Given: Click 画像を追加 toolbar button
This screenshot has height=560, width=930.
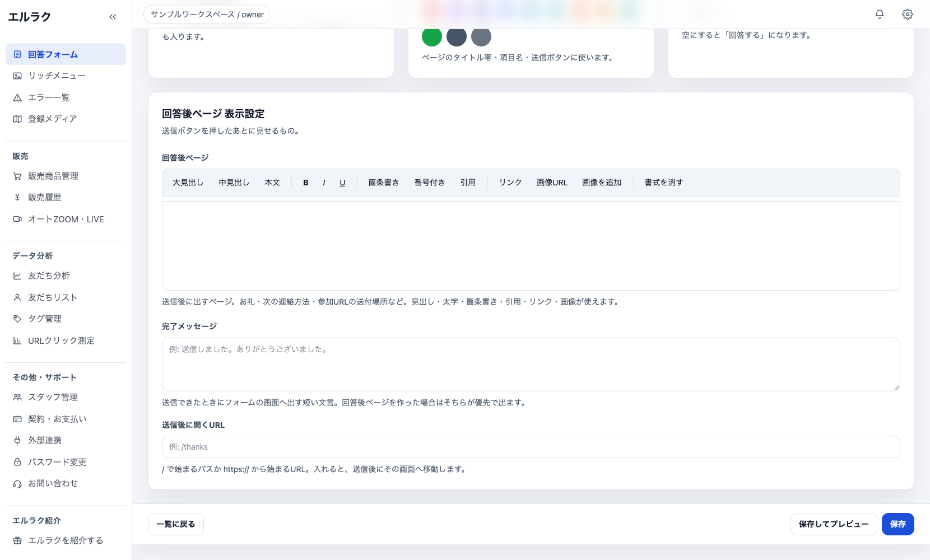Looking at the screenshot, I should [x=602, y=183].
